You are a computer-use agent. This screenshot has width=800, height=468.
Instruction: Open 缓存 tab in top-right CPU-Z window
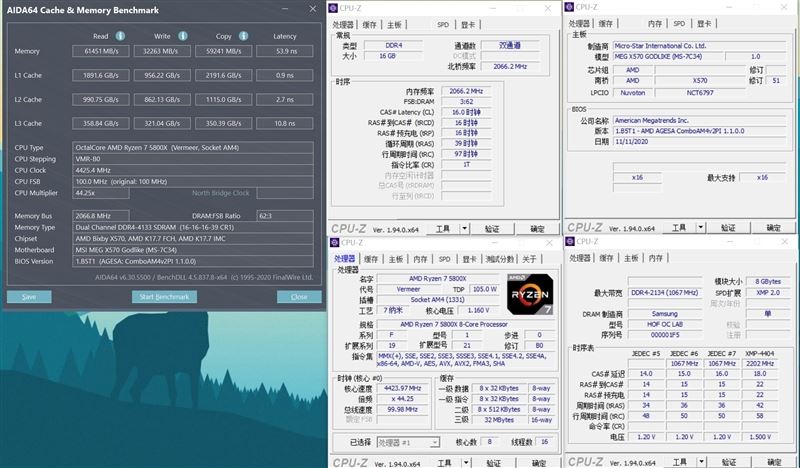(x=606, y=23)
